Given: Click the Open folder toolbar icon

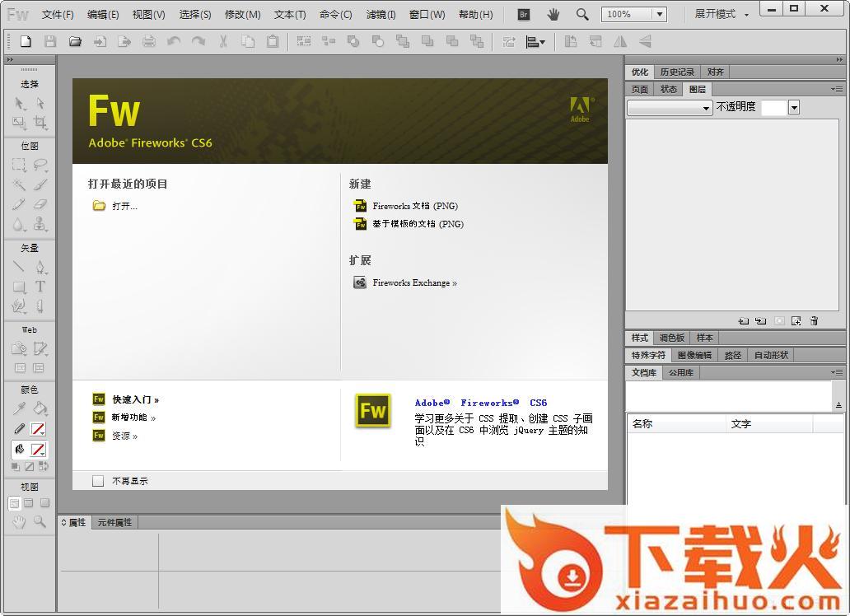Looking at the screenshot, I should tap(75, 41).
